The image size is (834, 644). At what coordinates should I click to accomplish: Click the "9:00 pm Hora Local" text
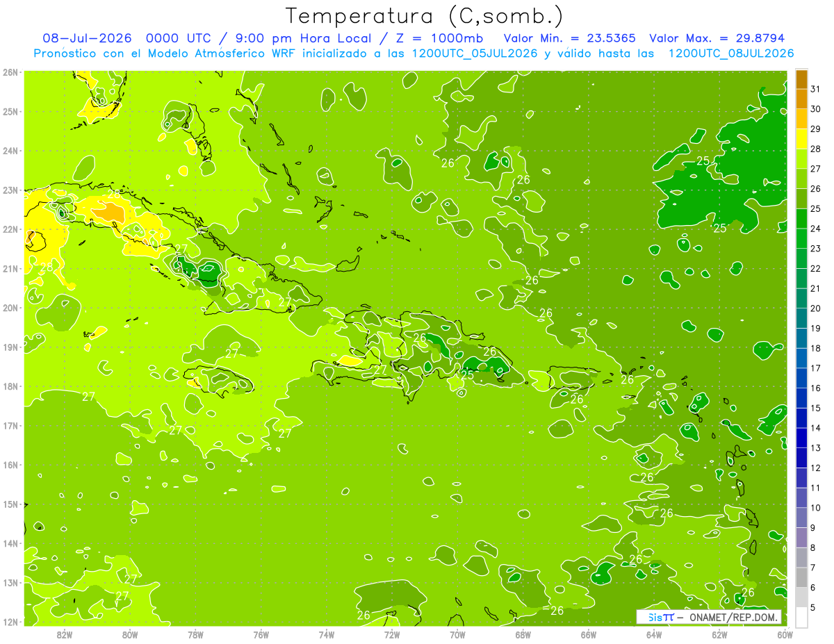point(302,38)
